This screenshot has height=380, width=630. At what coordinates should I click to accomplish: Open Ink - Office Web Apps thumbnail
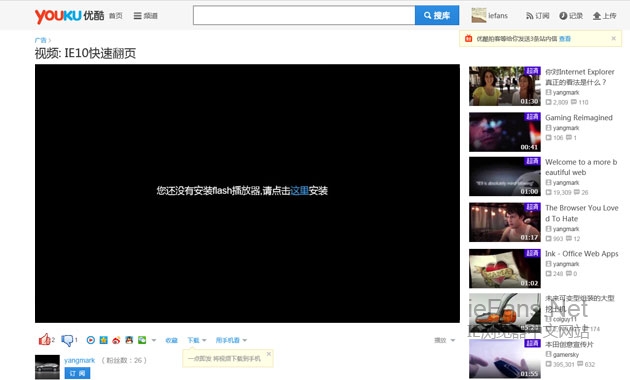pyautogui.click(x=505, y=268)
